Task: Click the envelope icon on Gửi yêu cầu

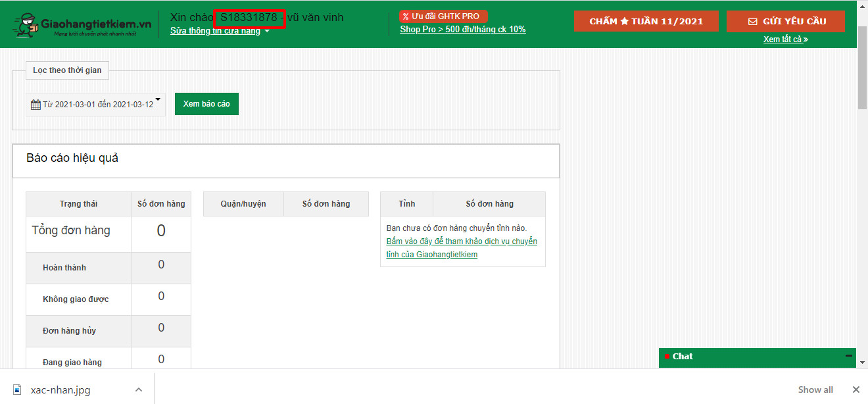Action: (753, 22)
